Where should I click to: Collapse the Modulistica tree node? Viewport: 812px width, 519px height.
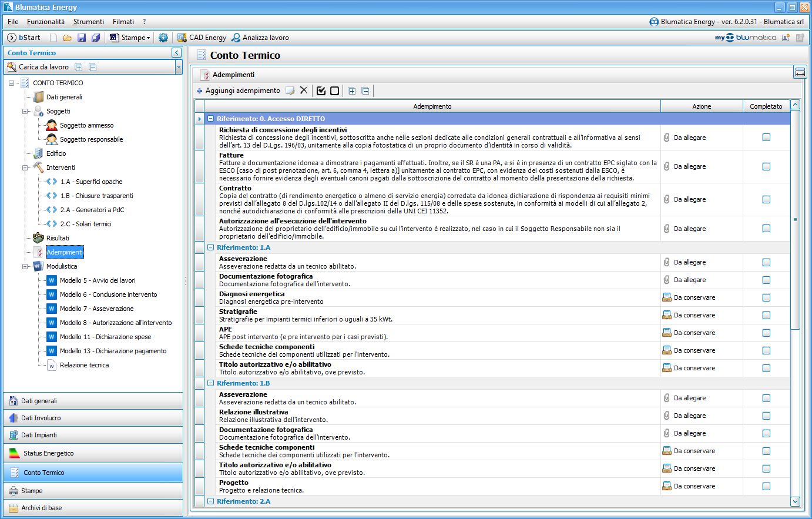(25, 266)
